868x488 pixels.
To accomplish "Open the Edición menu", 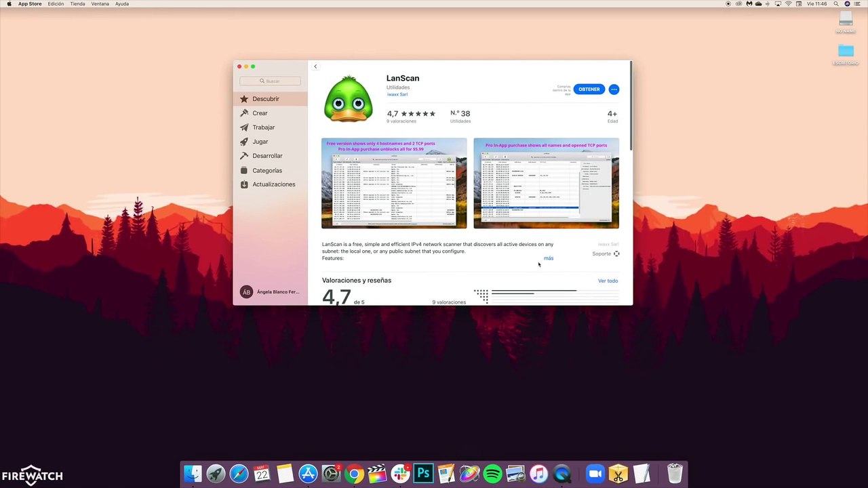I will click(56, 3).
